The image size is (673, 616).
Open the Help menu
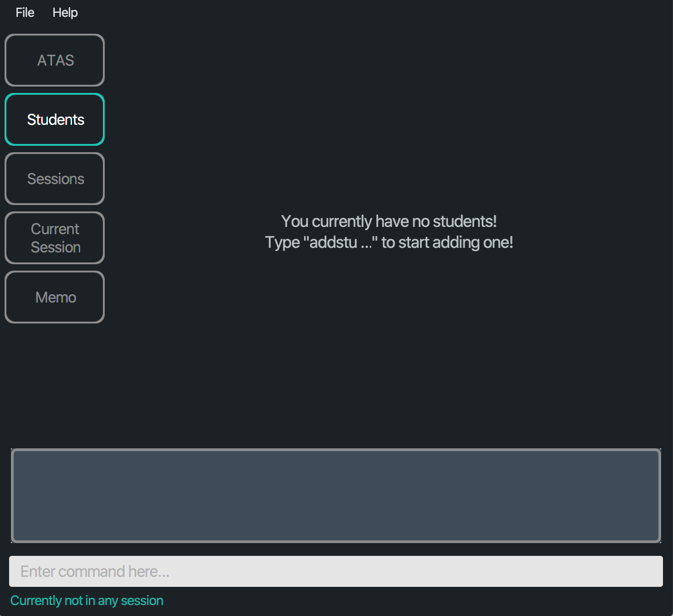click(x=65, y=13)
